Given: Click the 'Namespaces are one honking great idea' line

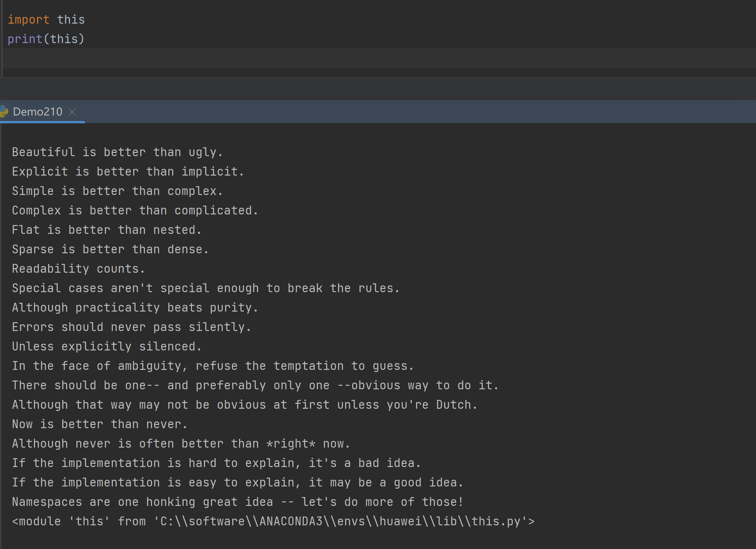Looking at the screenshot, I should pos(237,502).
